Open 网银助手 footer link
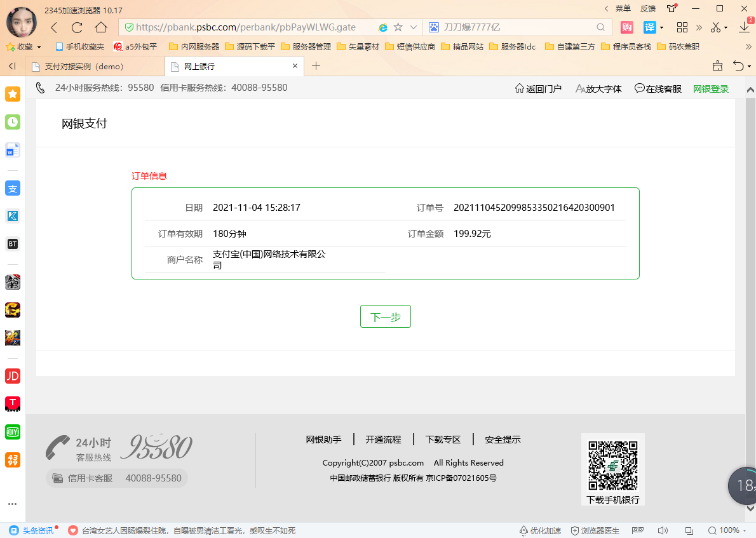756x538 pixels. click(323, 440)
